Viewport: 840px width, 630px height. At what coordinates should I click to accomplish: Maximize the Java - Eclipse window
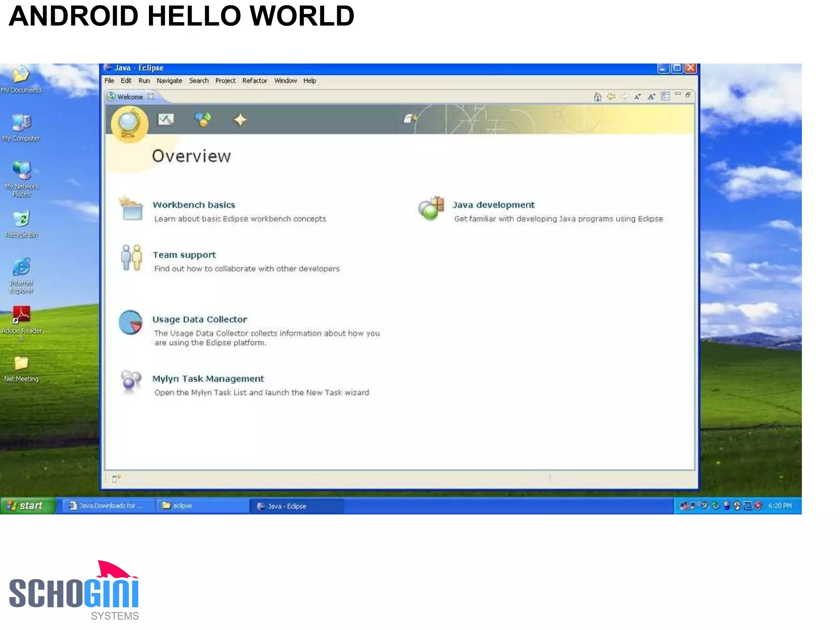click(x=677, y=68)
